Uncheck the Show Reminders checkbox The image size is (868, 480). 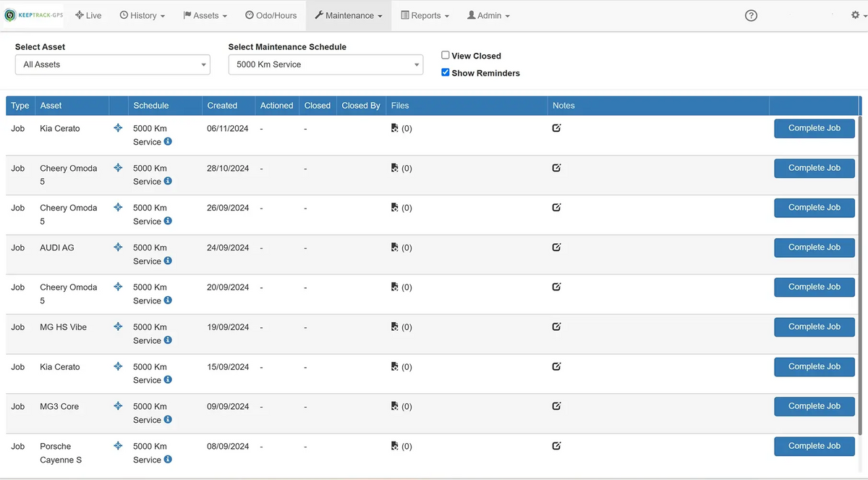point(446,72)
